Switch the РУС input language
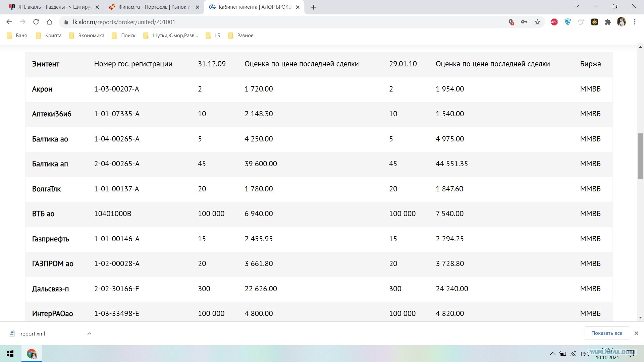The image size is (644, 362). point(585,354)
